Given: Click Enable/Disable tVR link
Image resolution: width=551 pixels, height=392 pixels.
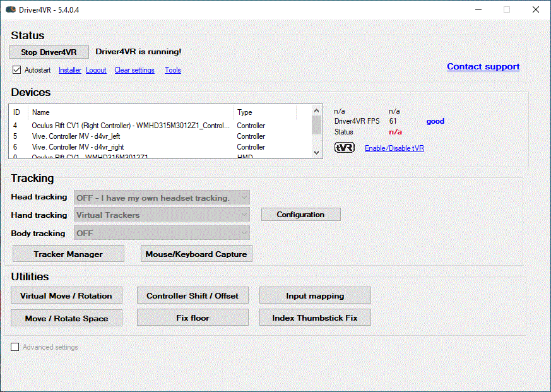Looking at the screenshot, I should (394, 148).
